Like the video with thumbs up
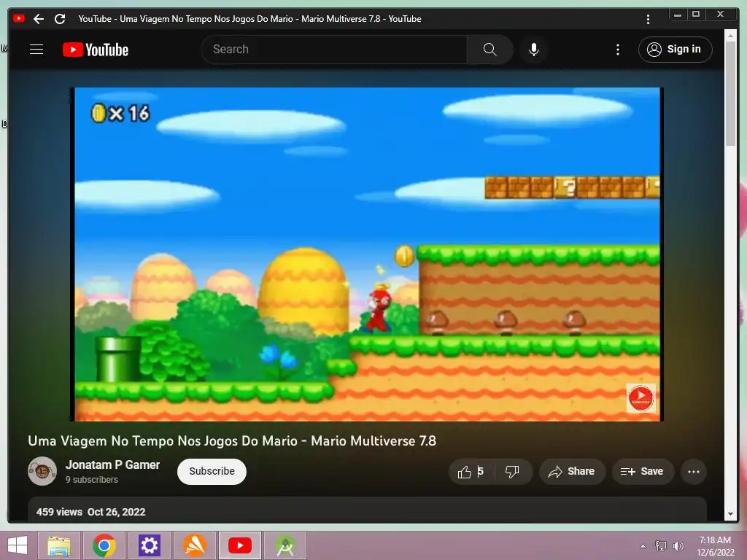This screenshot has width=747, height=560. click(471, 472)
